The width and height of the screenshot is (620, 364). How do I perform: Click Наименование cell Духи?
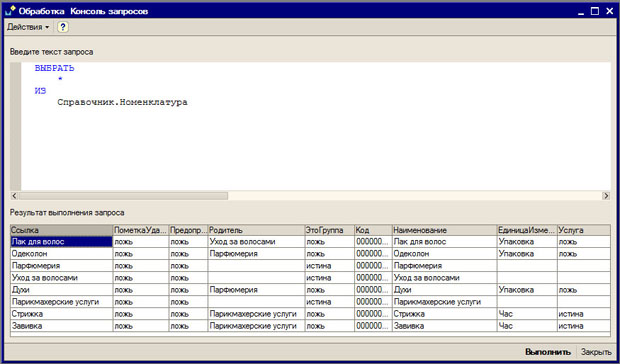444,290
